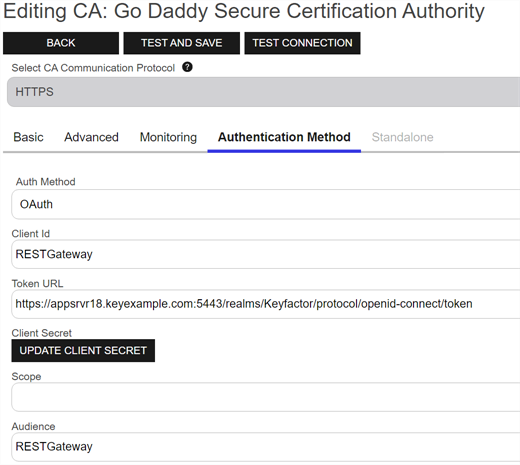Viewport: 520px width, 465px height.
Task: Open the HTTPS protocol dropdown
Action: tap(263, 92)
